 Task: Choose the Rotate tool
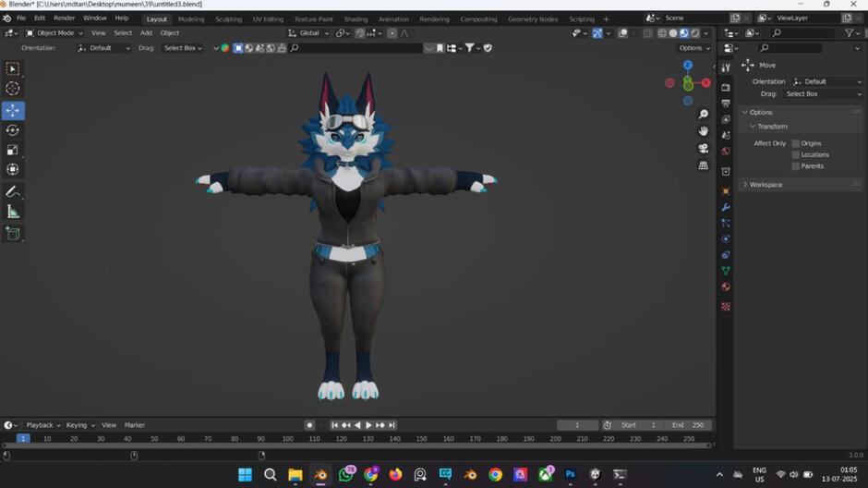point(12,130)
